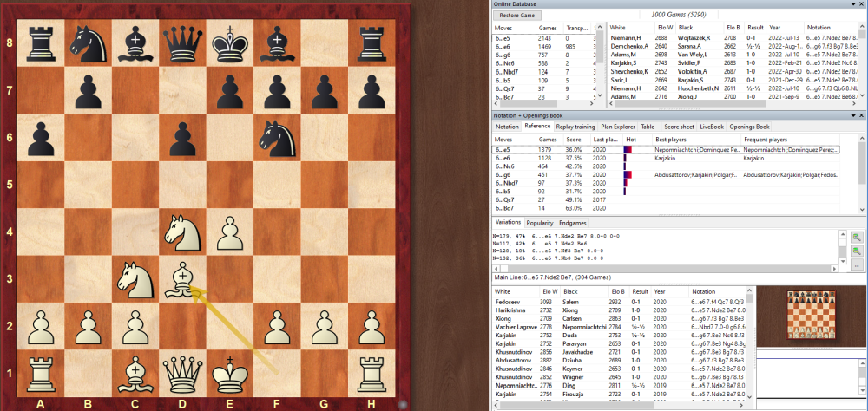Switch to the Endgames tab
The image size is (868, 411).
pos(572,223)
